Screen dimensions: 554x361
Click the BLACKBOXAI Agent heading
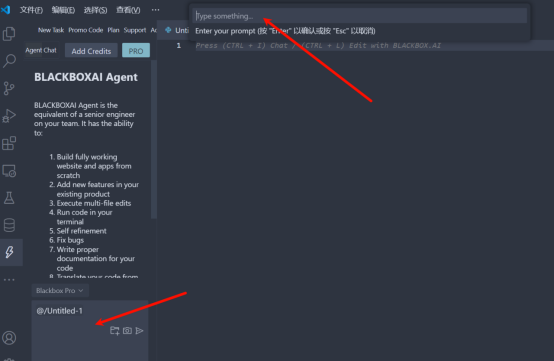[x=86, y=77]
